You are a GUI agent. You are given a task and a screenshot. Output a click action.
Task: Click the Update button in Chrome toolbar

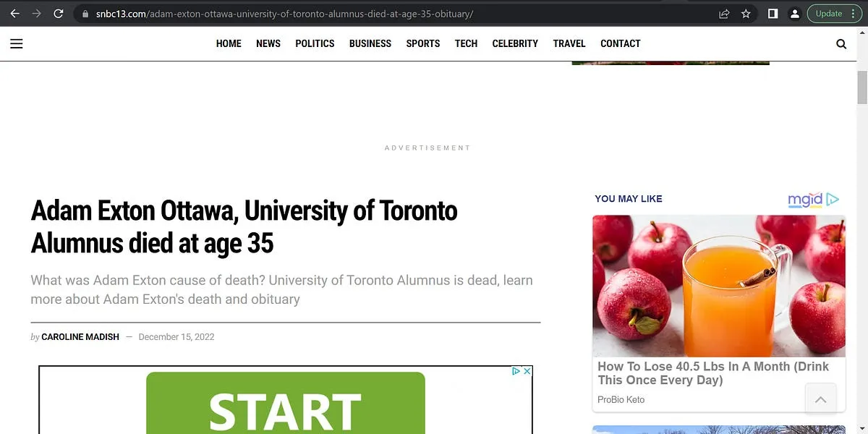tap(828, 14)
